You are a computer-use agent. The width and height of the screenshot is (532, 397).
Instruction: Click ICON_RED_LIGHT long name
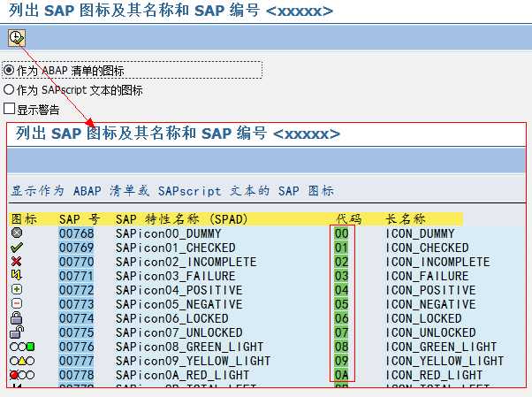[x=434, y=375]
